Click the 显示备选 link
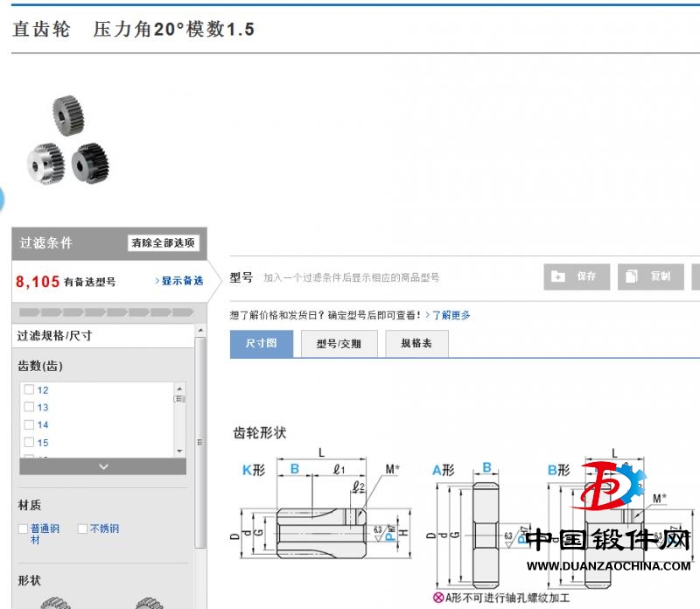700x609 pixels. [181, 281]
